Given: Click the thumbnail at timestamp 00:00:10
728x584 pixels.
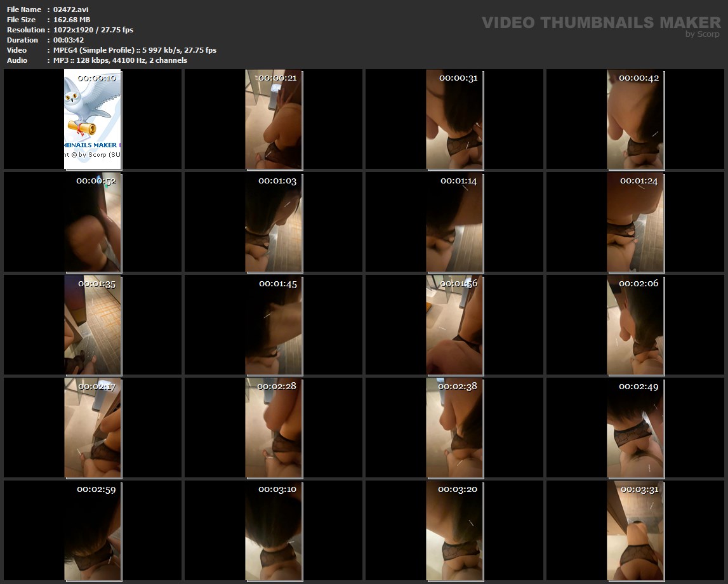Looking at the screenshot, I should tap(93, 119).
